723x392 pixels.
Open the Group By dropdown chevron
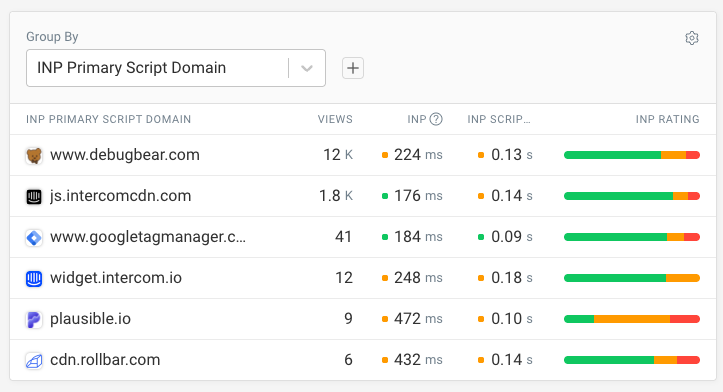307,68
